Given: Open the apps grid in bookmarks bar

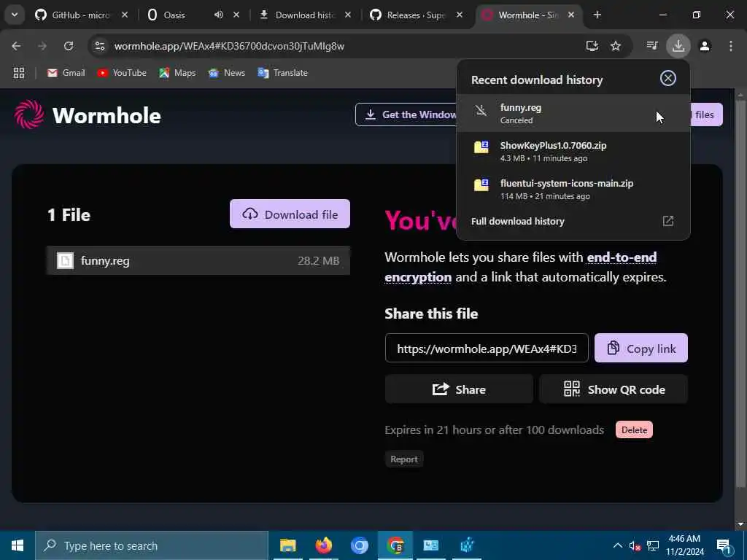Looking at the screenshot, I should click(x=18, y=73).
